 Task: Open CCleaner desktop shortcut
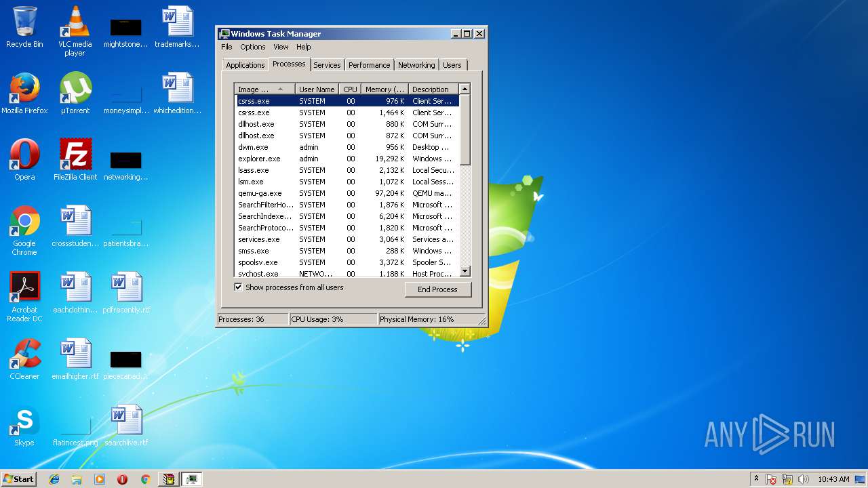point(24,359)
